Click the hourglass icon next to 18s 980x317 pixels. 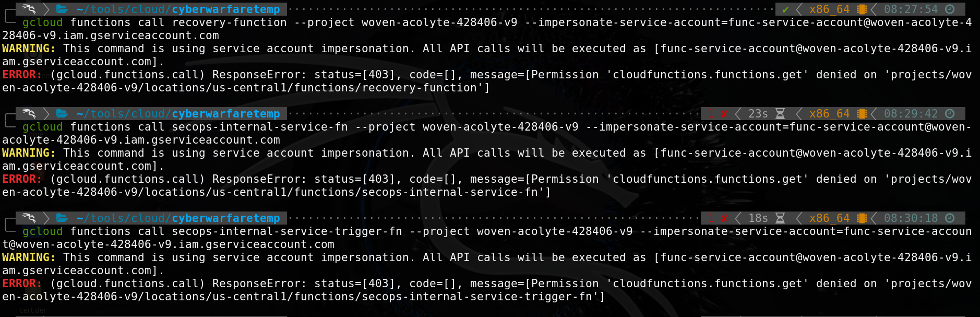[x=780, y=218]
